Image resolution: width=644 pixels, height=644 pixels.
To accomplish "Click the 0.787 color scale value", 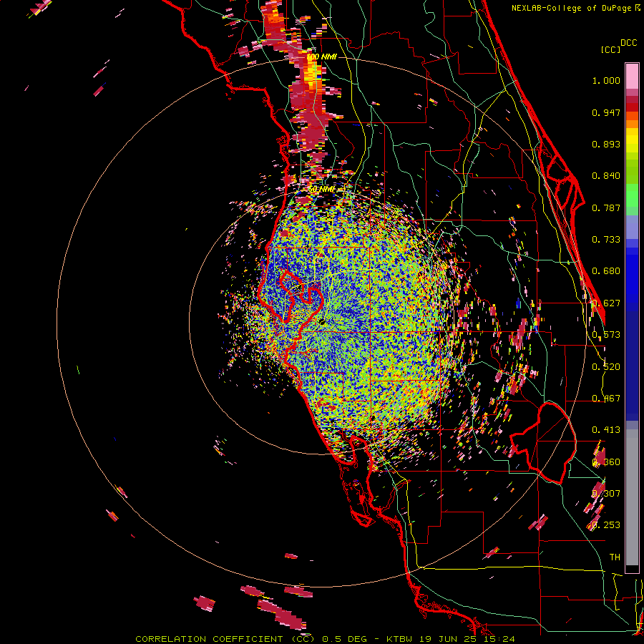I will 606,208.
